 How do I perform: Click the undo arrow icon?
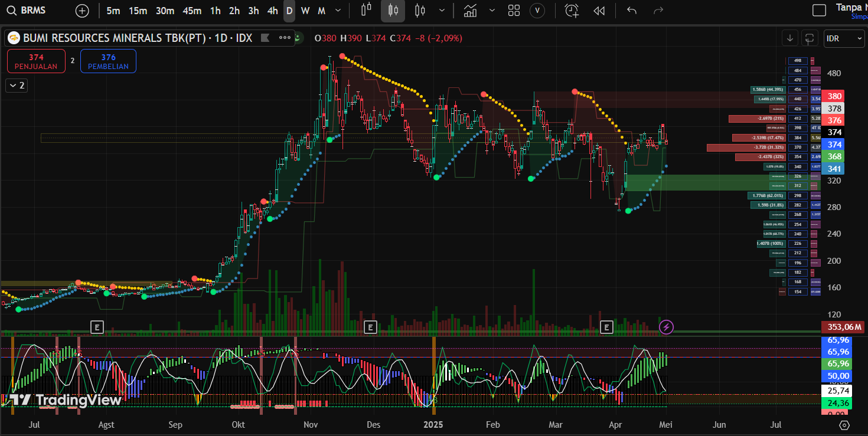[632, 11]
